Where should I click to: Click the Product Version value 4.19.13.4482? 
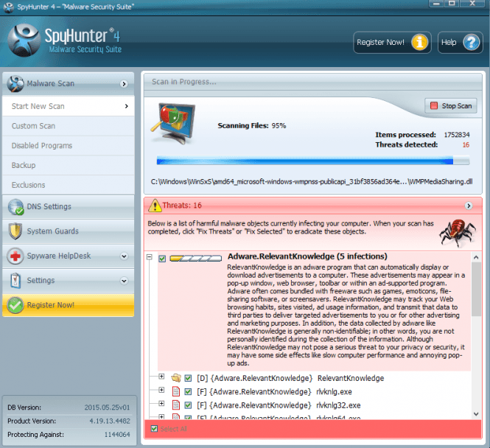pyautogui.click(x=110, y=421)
